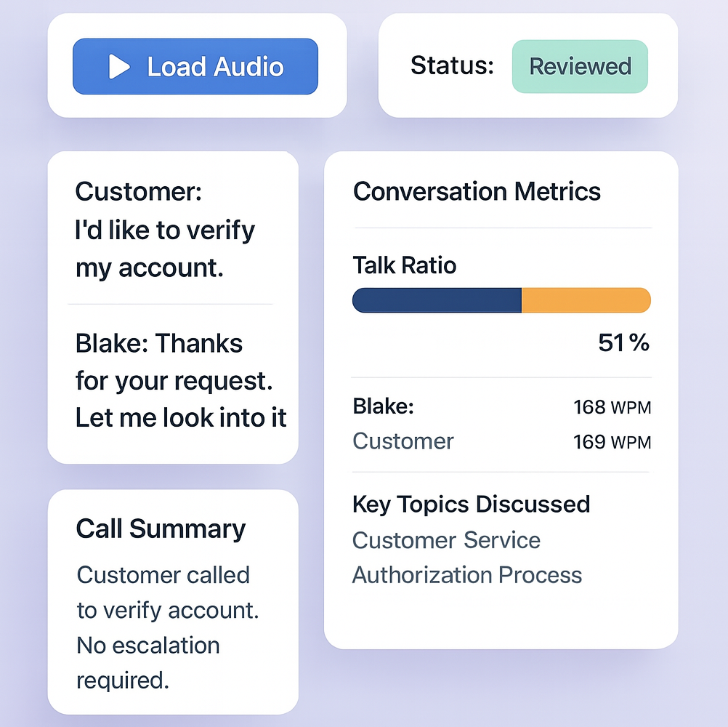Open the Customer Service topic

446,540
